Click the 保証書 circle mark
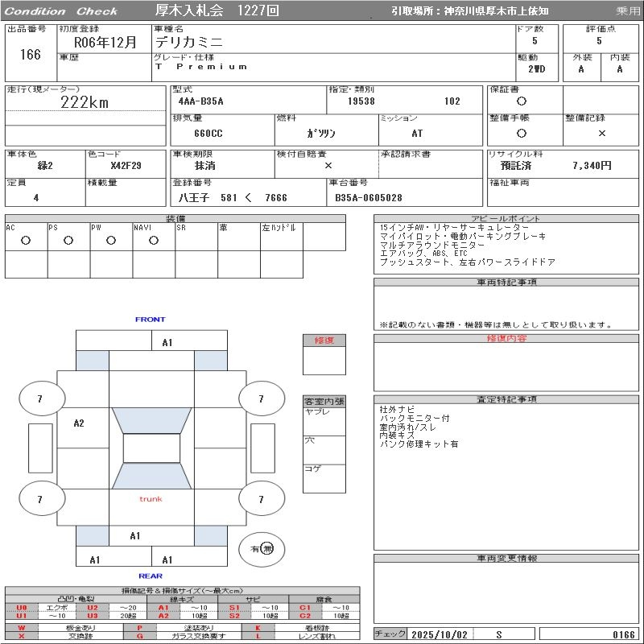The image size is (644, 644). 522,101
